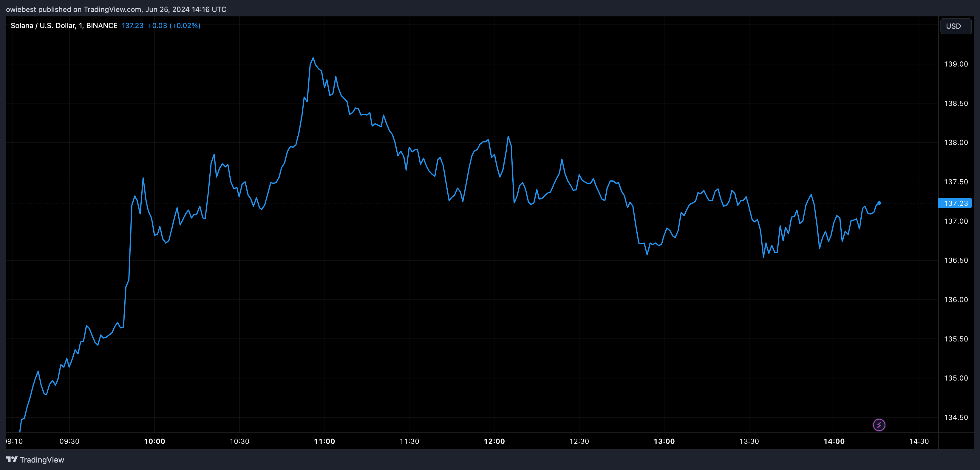Click the last price dot on the line
Screen dimensions: 980x470
click(879, 203)
